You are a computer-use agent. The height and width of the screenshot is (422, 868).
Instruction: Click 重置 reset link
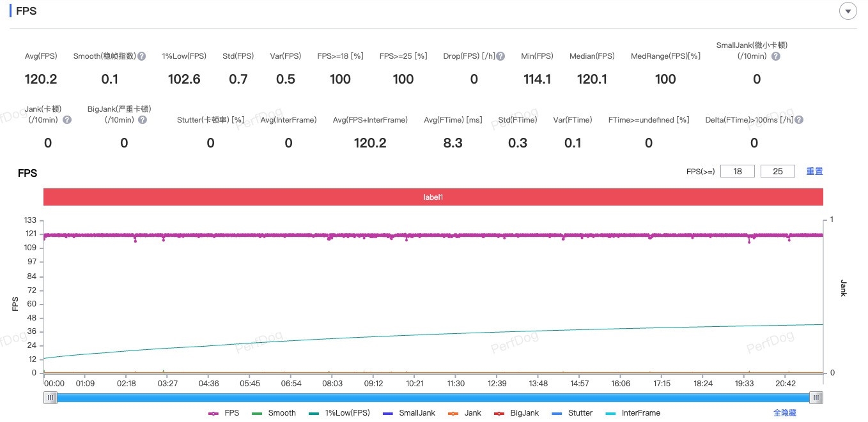814,171
